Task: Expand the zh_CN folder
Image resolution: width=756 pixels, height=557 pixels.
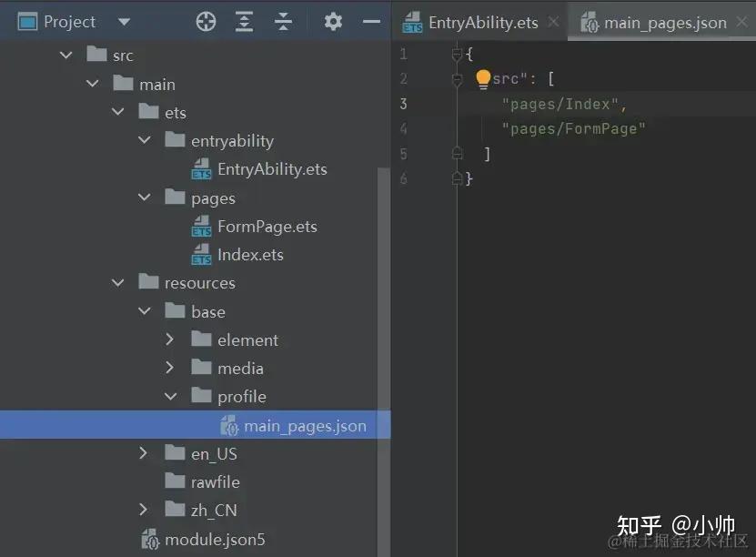Action: [x=143, y=510]
